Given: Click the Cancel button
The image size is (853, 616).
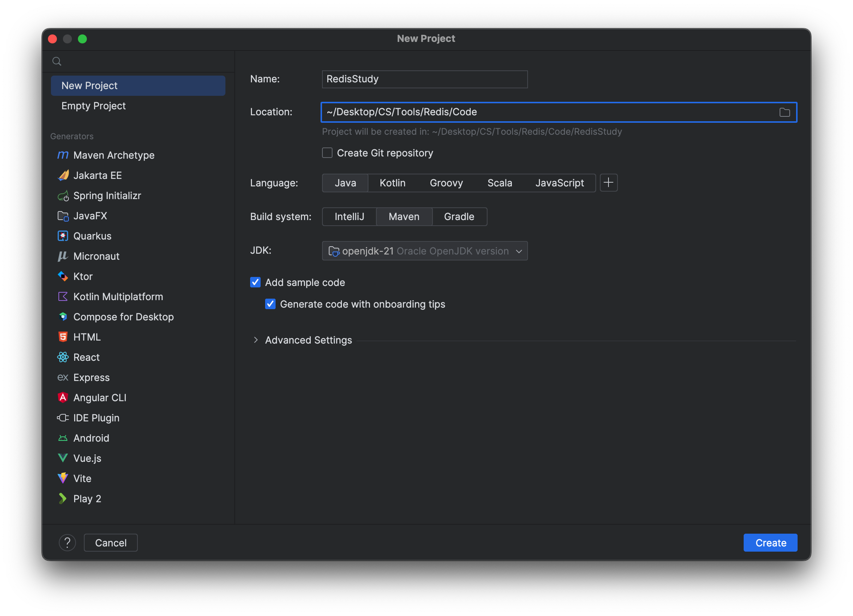Looking at the screenshot, I should point(110,543).
